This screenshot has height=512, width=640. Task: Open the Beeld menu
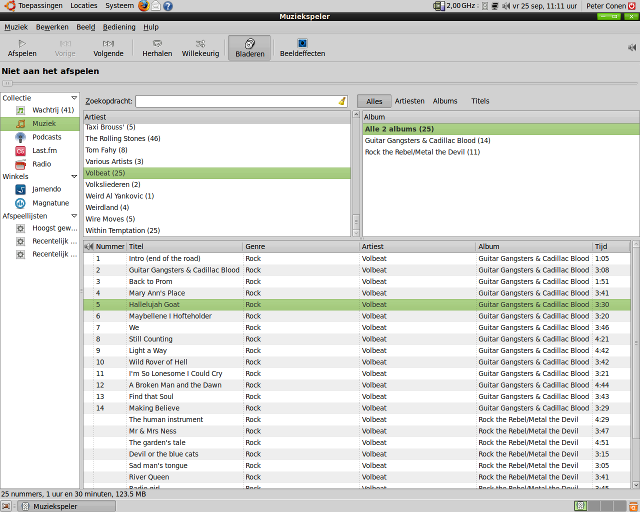(86, 27)
